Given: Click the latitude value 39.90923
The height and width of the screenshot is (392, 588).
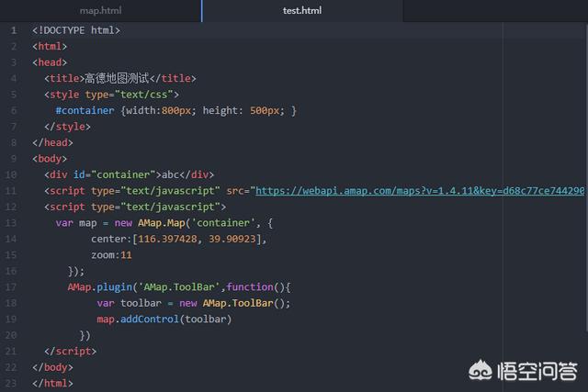Looking at the screenshot, I should pos(232,239).
